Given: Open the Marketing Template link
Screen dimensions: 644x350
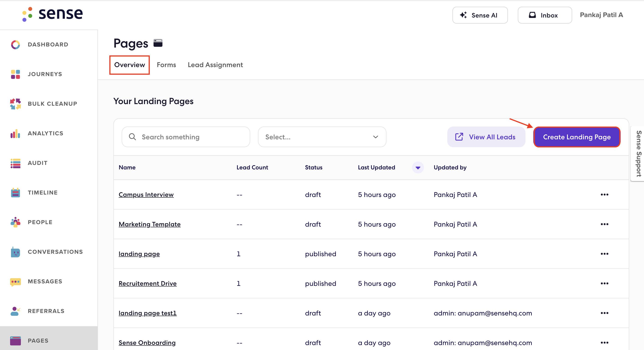Looking at the screenshot, I should pos(150,224).
